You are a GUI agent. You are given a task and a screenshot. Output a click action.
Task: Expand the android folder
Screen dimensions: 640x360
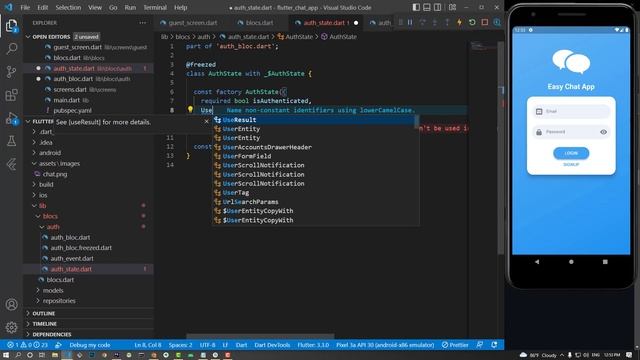click(x=50, y=153)
